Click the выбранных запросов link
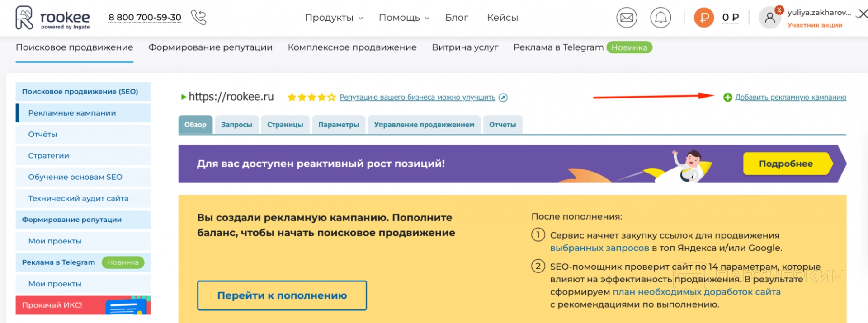The width and height of the screenshot is (868, 323). pyautogui.click(x=599, y=248)
